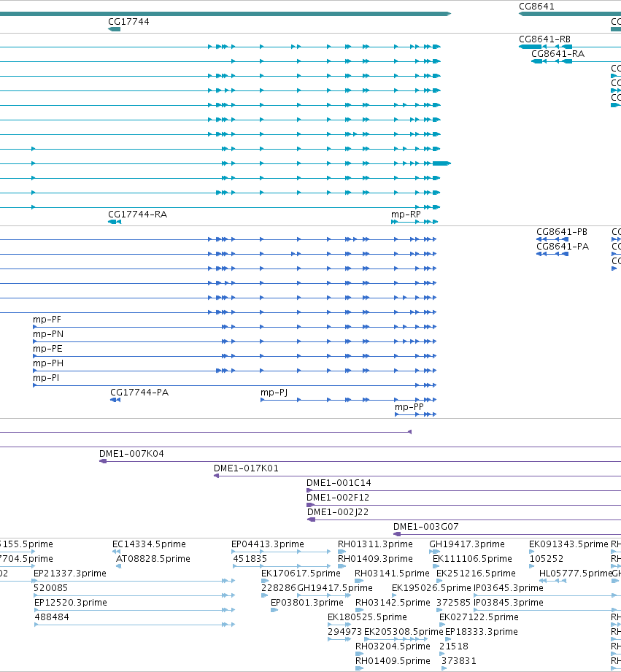Open the CG8641-PB protein label
This screenshot has width=621, height=672.
(562, 232)
